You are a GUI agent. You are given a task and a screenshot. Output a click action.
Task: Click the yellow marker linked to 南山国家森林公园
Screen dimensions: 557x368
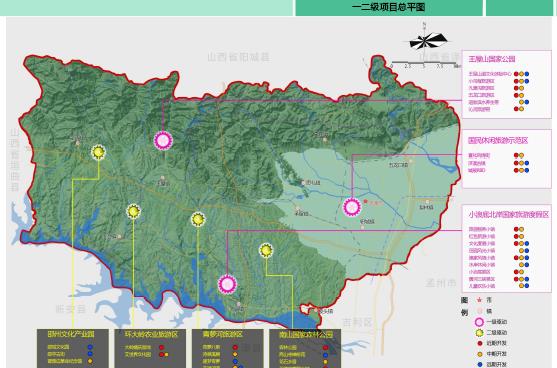266,250
